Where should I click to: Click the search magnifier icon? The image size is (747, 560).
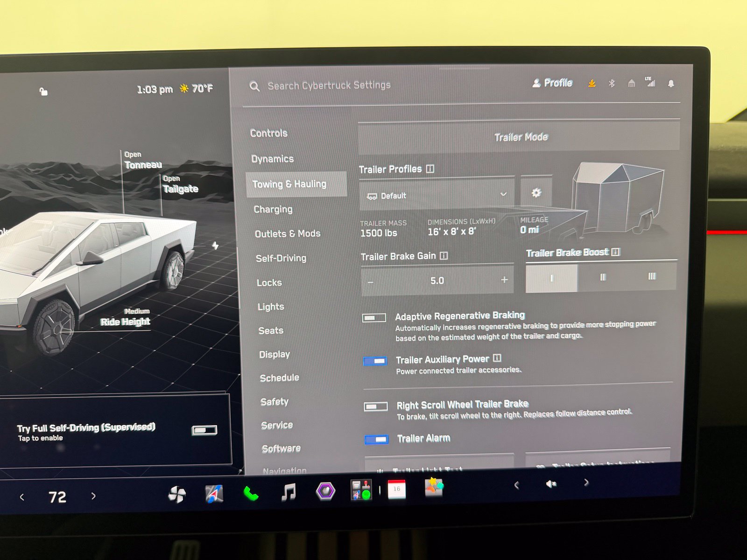coord(254,86)
